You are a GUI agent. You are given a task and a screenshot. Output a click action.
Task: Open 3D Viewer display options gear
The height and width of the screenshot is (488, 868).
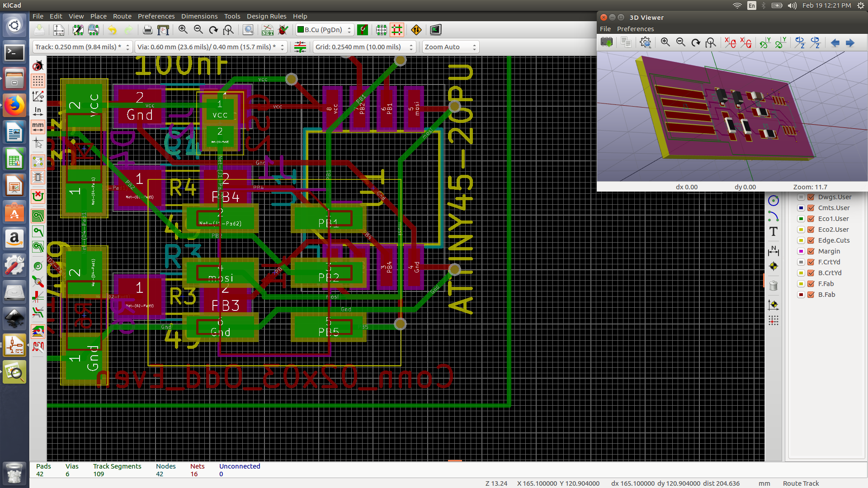click(x=646, y=42)
